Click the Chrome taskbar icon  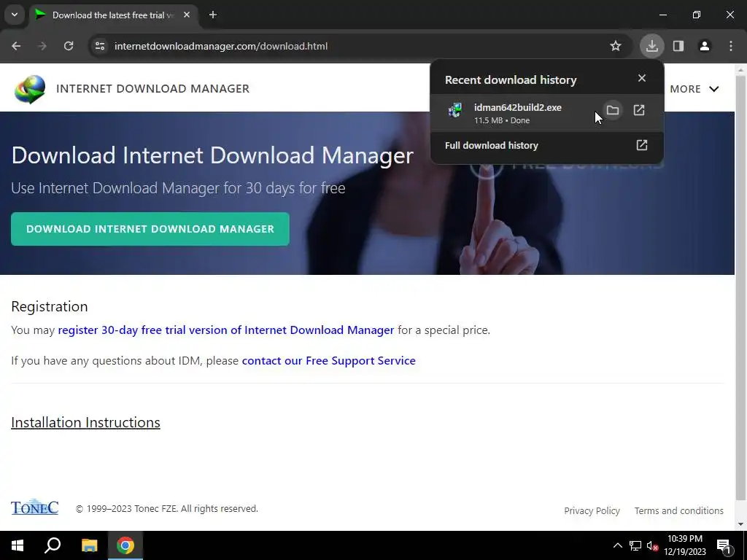[125, 545]
